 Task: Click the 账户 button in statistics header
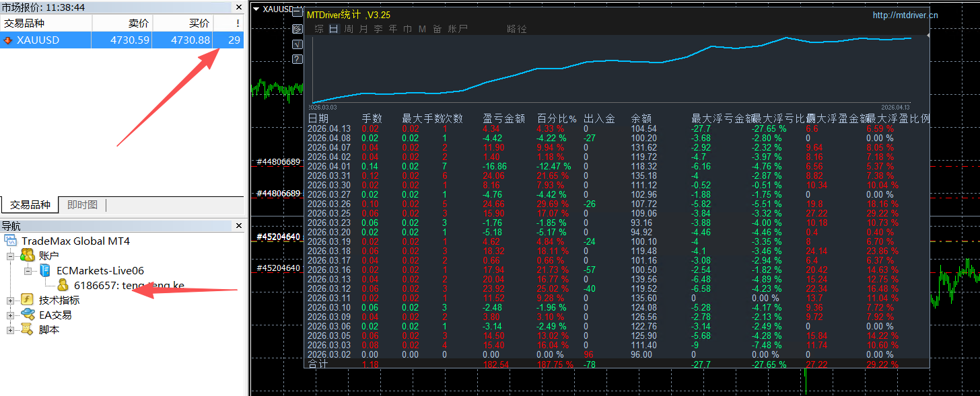tap(458, 29)
